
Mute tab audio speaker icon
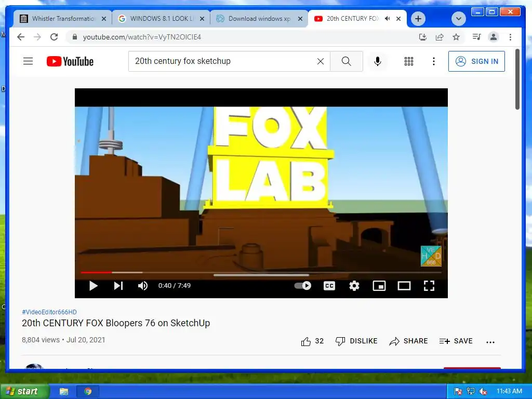tap(387, 19)
